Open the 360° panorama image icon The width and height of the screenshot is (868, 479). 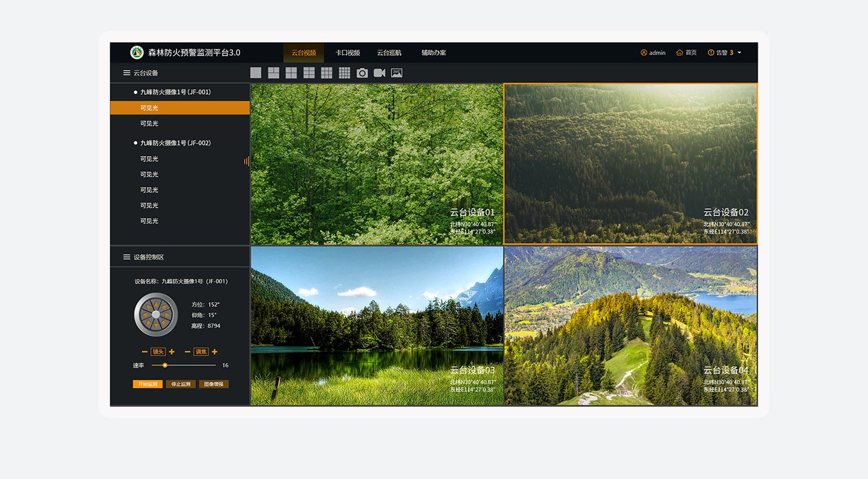pyautogui.click(x=397, y=73)
